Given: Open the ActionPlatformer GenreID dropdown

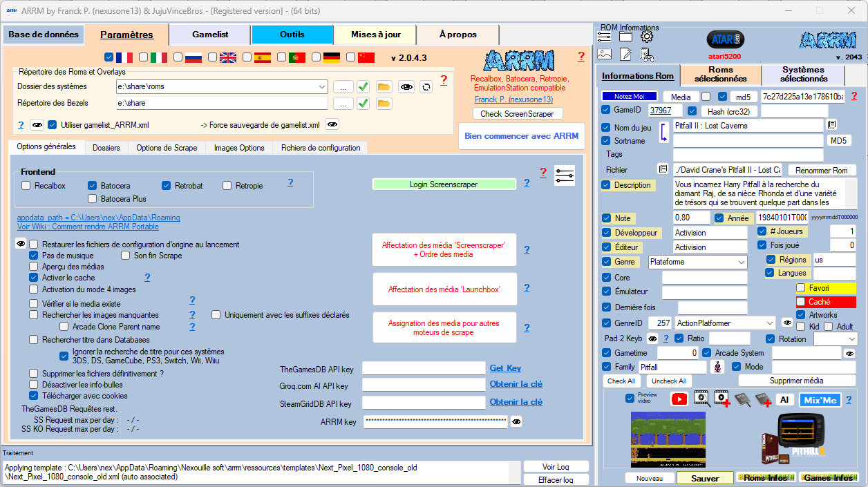Looking at the screenshot, I should tap(770, 323).
